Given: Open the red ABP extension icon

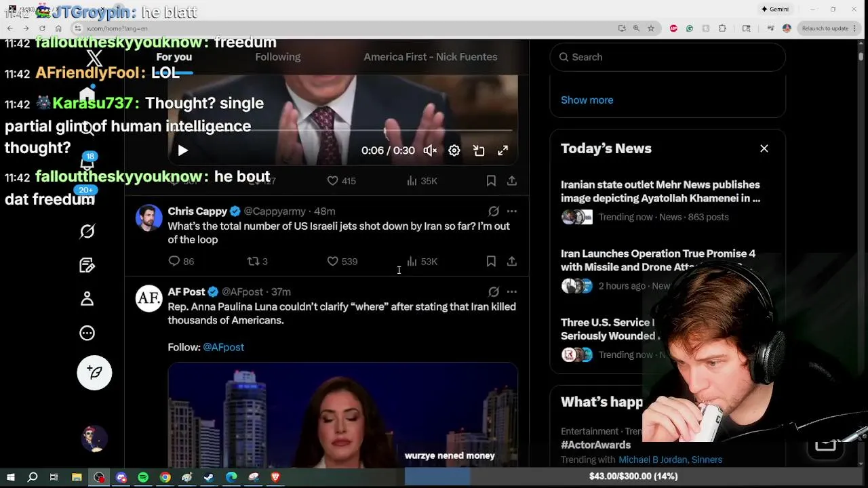Looking at the screenshot, I should [x=673, y=28].
